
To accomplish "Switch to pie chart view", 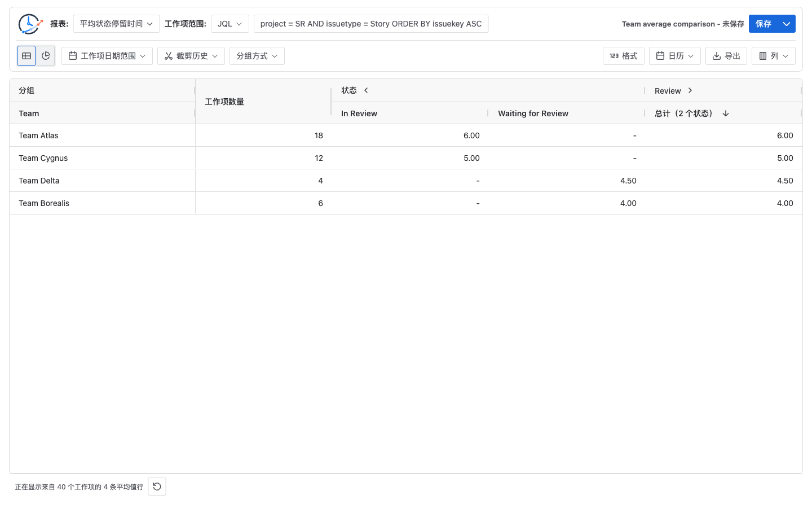I will pyautogui.click(x=46, y=56).
